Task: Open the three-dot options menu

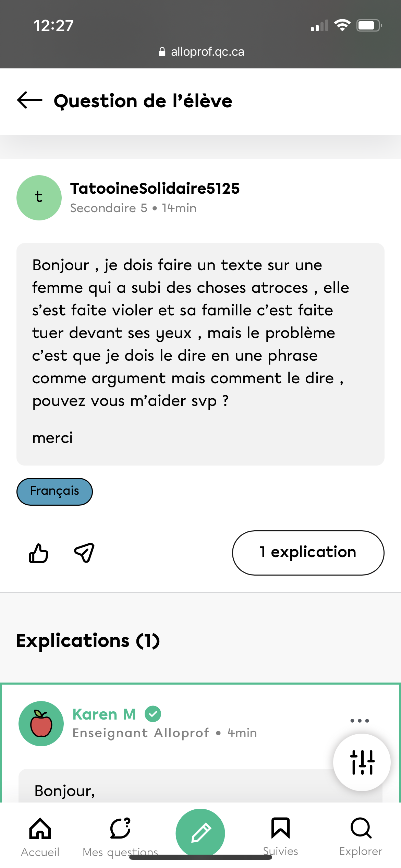Action: click(360, 721)
